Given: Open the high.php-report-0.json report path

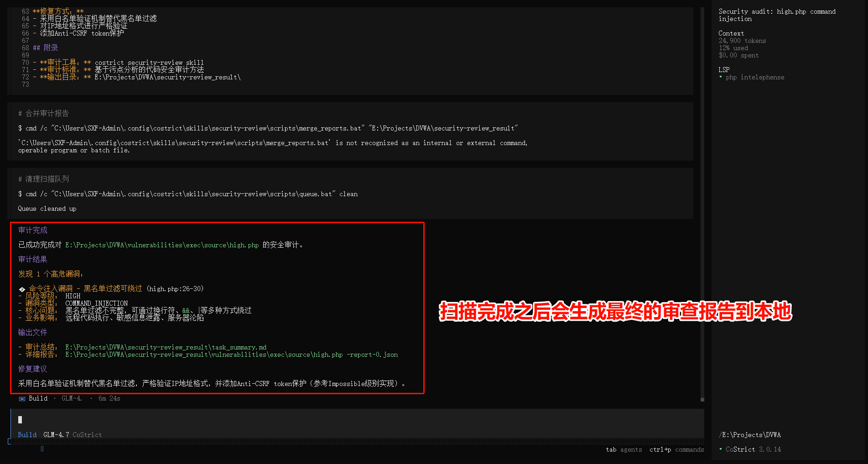Looking at the screenshot, I should (231, 355).
